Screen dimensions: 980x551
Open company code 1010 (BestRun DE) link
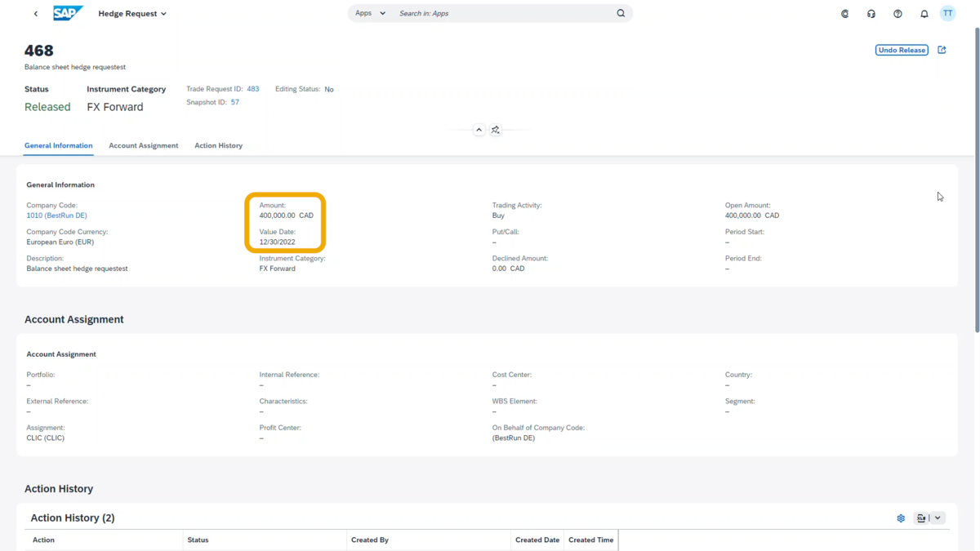click(x=56, y=215)
